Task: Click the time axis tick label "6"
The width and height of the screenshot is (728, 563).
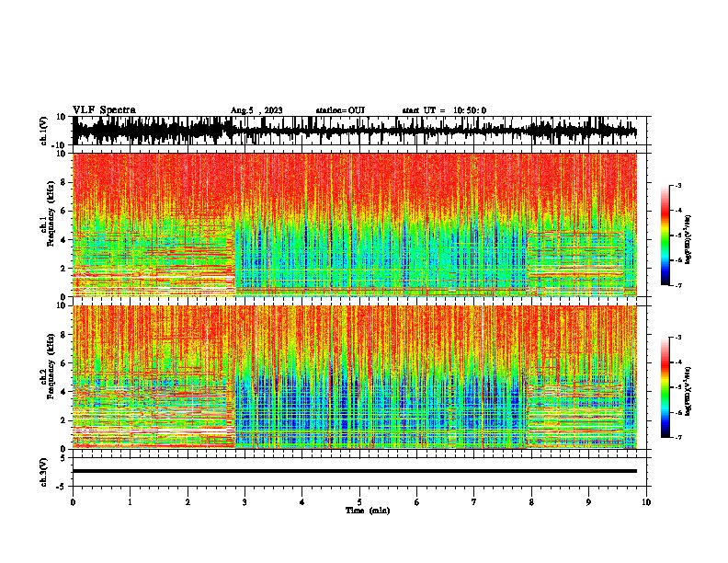Action: [x=417, y=502]
